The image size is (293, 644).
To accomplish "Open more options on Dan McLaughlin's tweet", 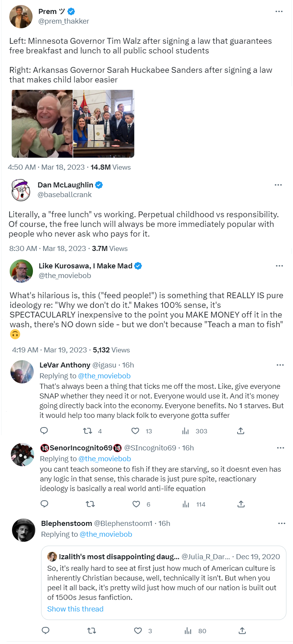I will [x=278, y=185].
